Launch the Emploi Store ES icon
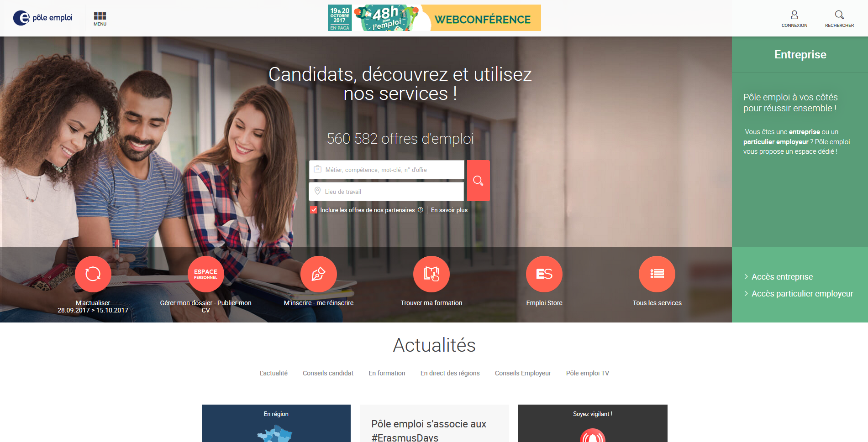The height and width of the screenshot is (442, 868). point(544,274)
